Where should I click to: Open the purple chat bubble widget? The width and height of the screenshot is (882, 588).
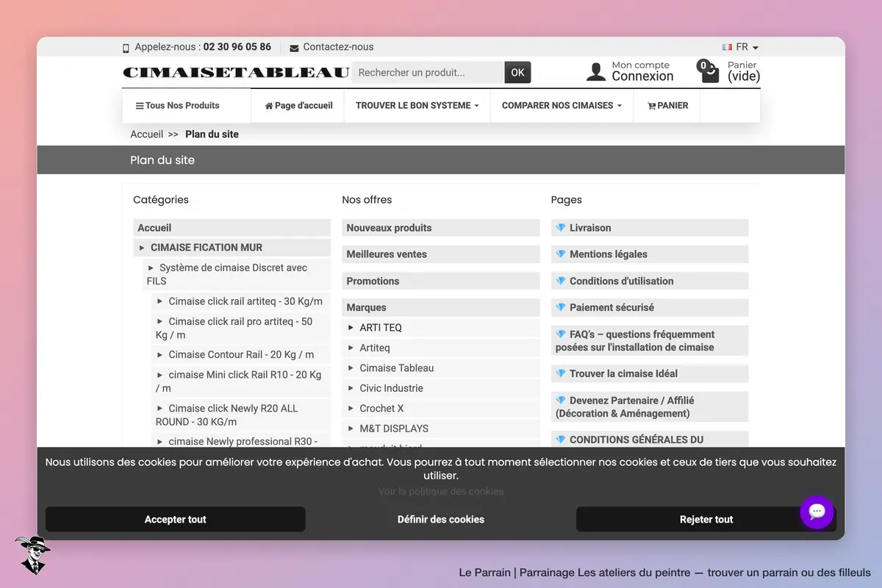[817, 512]
